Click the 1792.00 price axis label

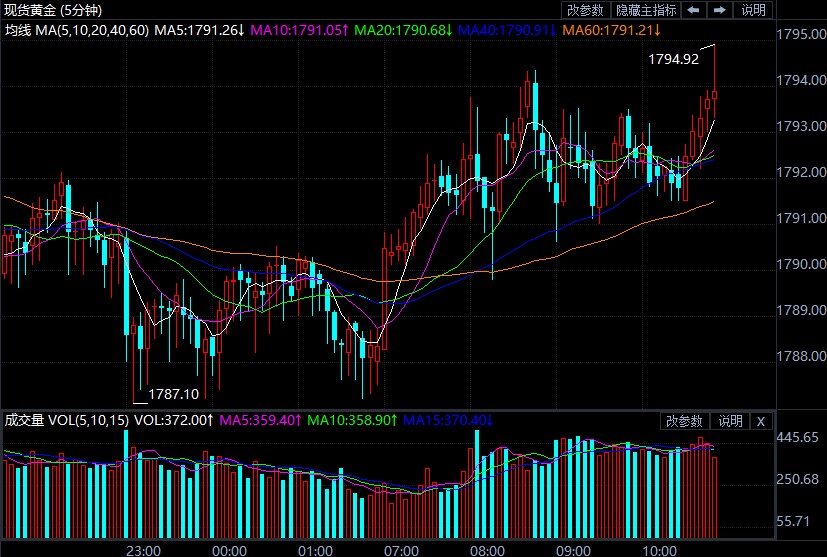pos(801,172)
